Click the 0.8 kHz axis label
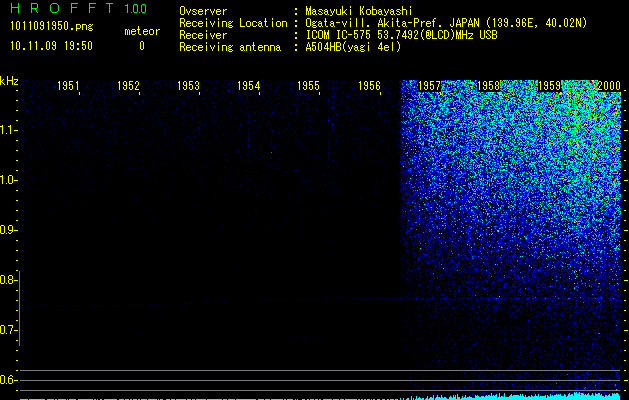Image resolution: width=629 pixels, height=400 pixels. (7, 280)
